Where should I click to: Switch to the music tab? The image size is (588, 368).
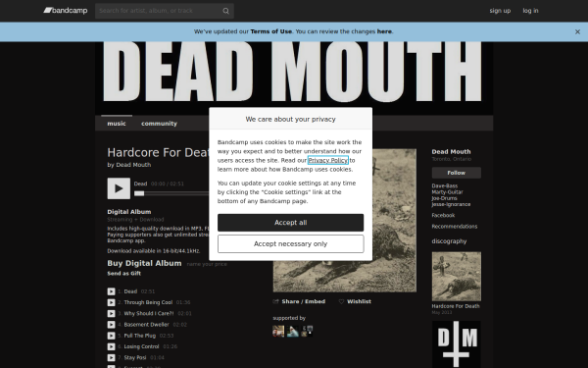coord(117,124)
